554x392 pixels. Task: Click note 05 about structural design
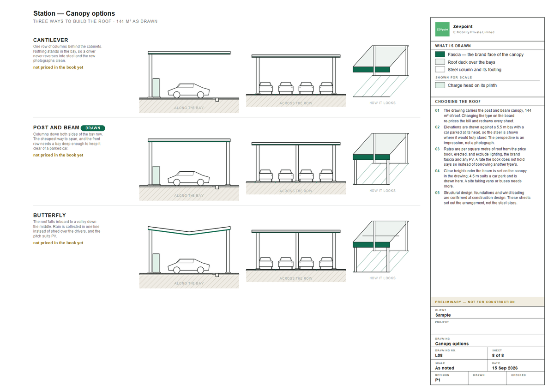tap(483, 198)
